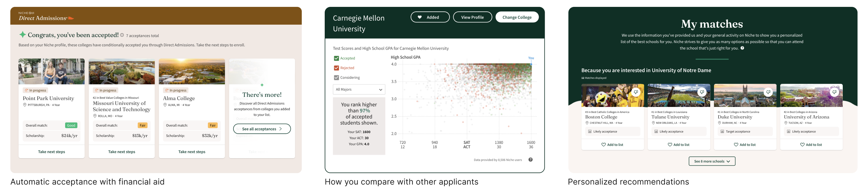Click the Niche Direct Admissions logo
The image size is (868, 192).
coord(46,16)
